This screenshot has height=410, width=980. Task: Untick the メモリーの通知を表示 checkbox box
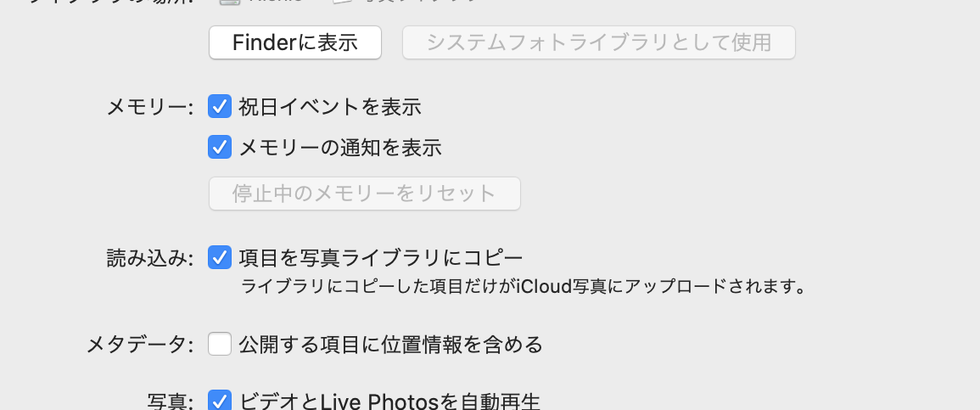click(220, 147)
